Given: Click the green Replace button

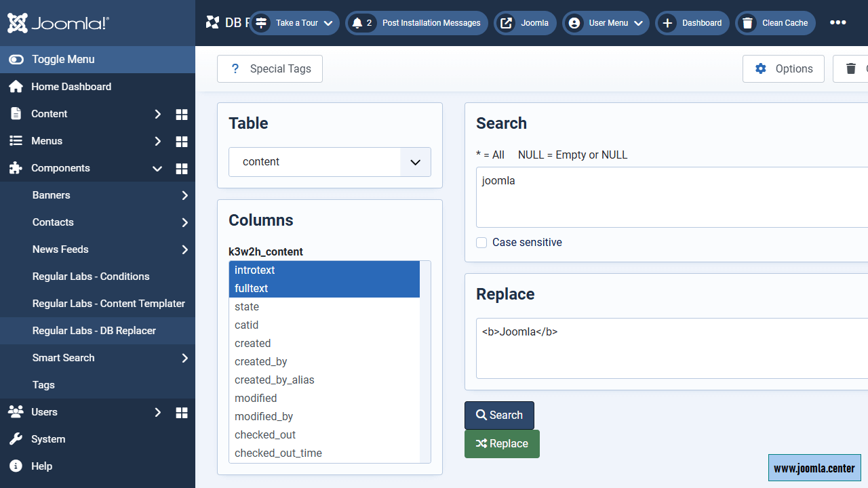Looking at the screenshot, I should (502, 444).
